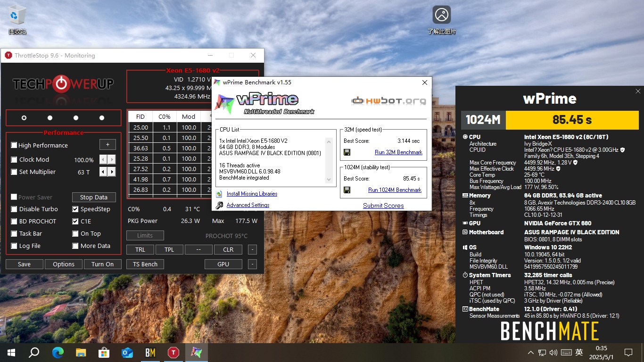Toggle the Set Multiplier checkbox

click(x=14, y=172)
